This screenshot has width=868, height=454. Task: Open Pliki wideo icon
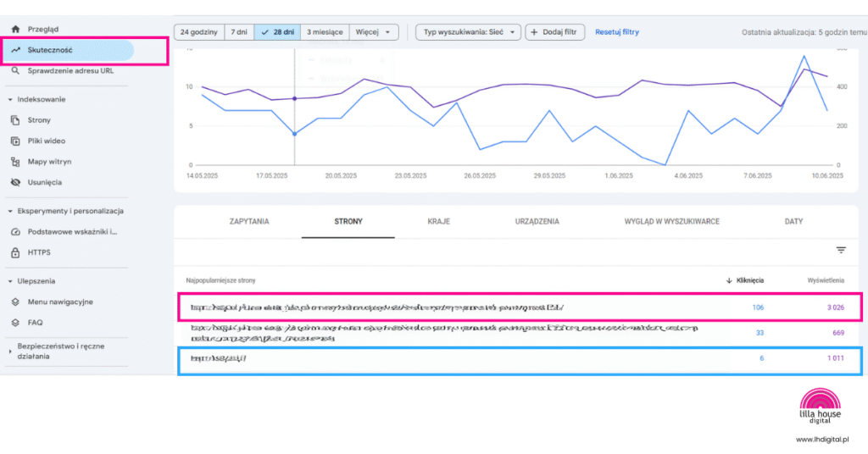15,141
